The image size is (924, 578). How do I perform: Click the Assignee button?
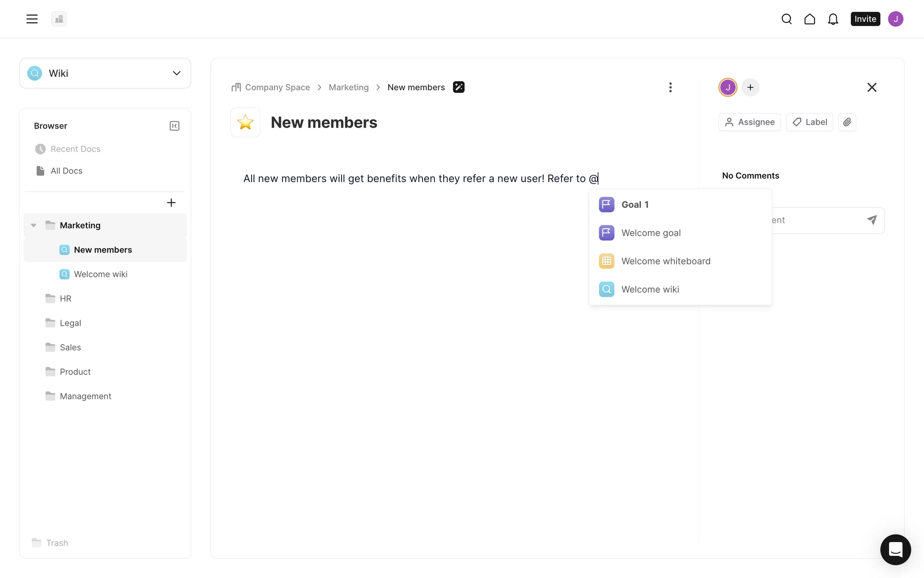pos(749,122)
